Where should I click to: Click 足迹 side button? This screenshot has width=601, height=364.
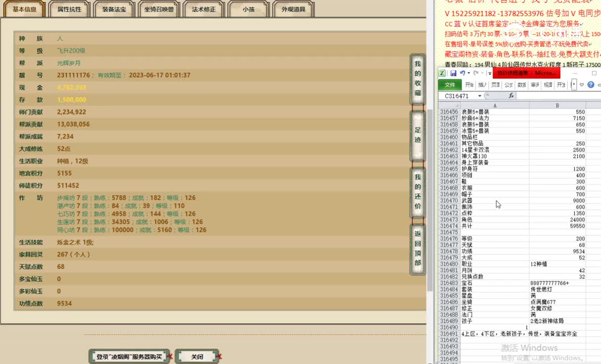click(x=417, y=135)
